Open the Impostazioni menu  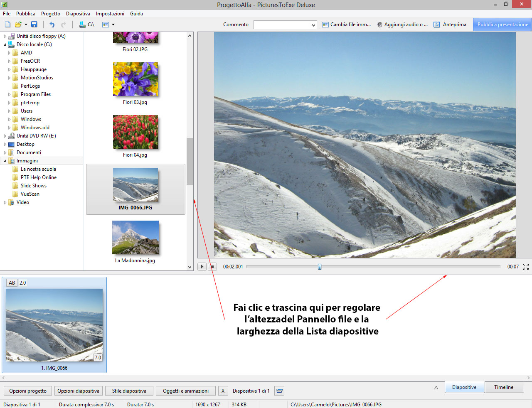pos(110,14)
